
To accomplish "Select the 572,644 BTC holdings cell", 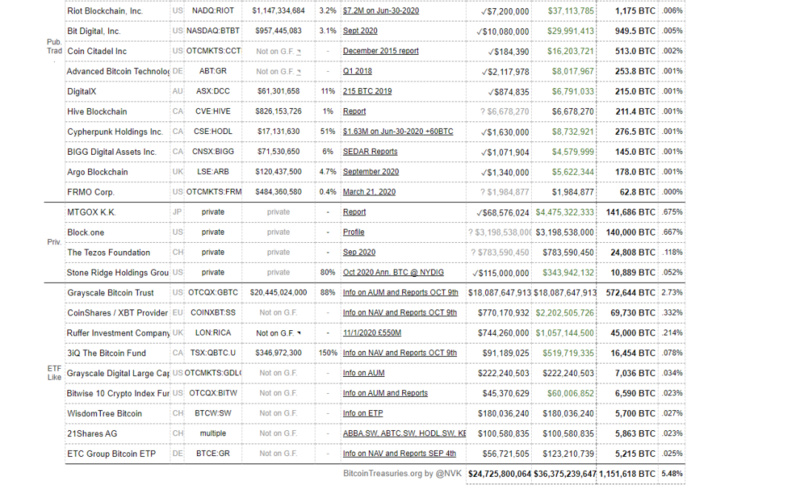I will 628,292.
